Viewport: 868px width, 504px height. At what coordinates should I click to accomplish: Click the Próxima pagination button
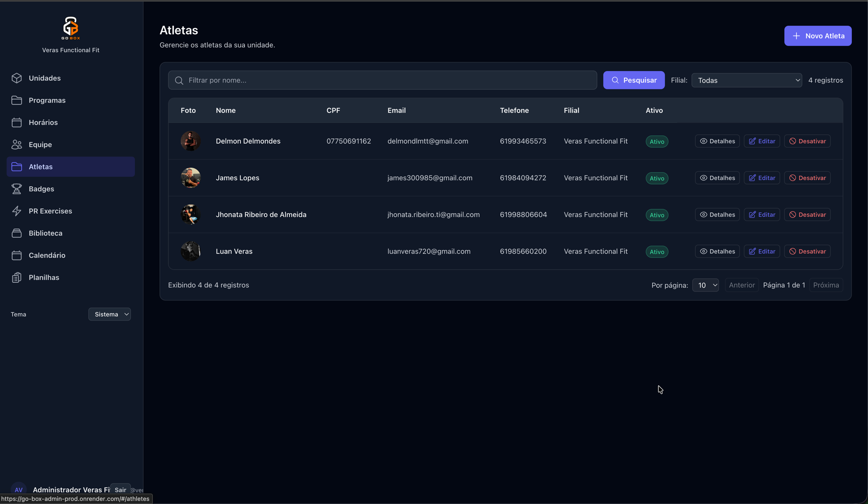pos(826,285)
